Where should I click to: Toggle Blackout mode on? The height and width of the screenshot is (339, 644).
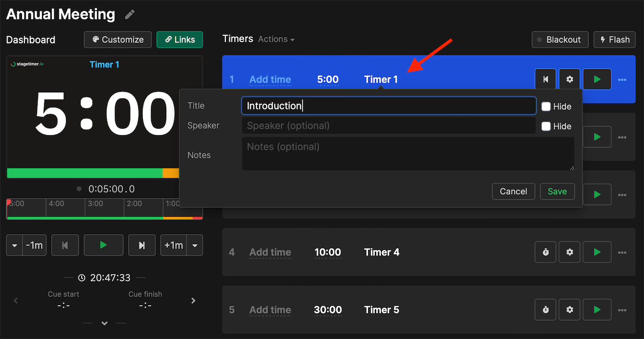point(560,40)
